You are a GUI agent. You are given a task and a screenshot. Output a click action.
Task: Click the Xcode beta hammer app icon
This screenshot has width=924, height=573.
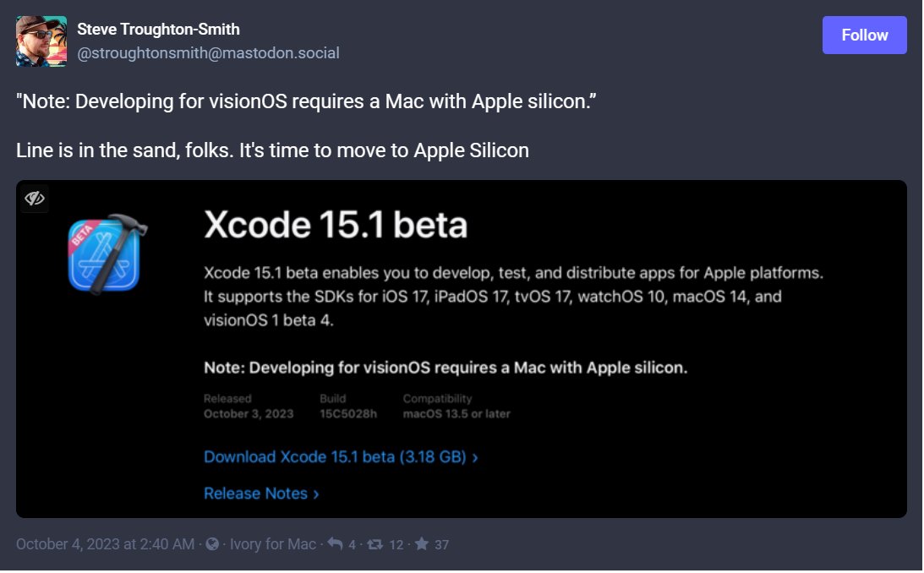pos(107,254)
